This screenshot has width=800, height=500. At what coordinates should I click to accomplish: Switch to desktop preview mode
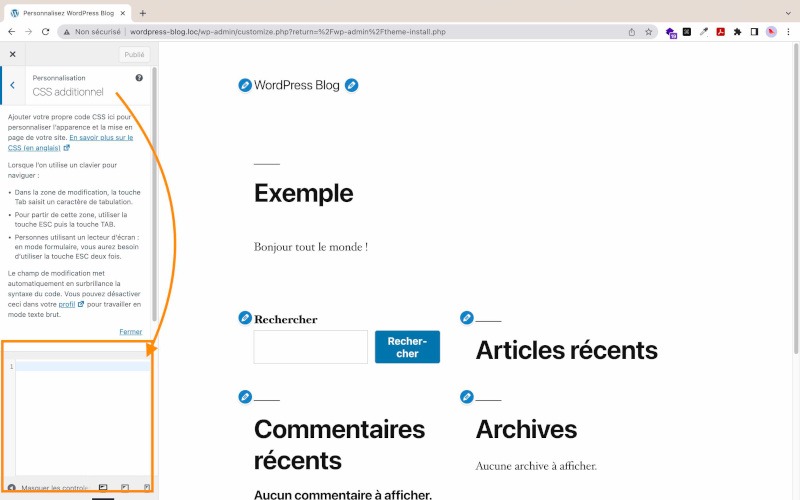click(103, 488)
